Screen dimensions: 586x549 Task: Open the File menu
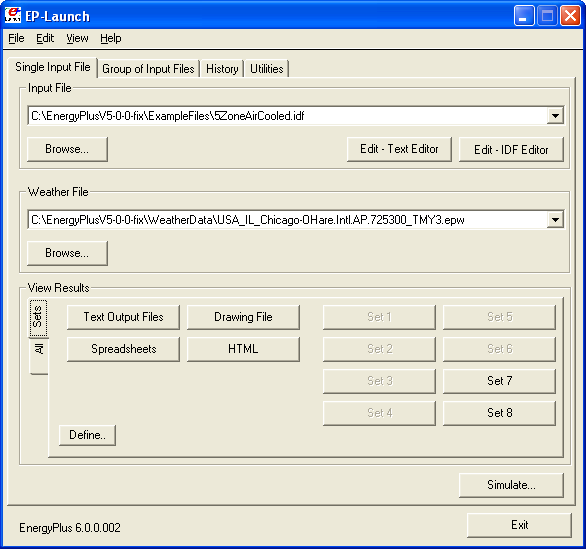(16, 38)
